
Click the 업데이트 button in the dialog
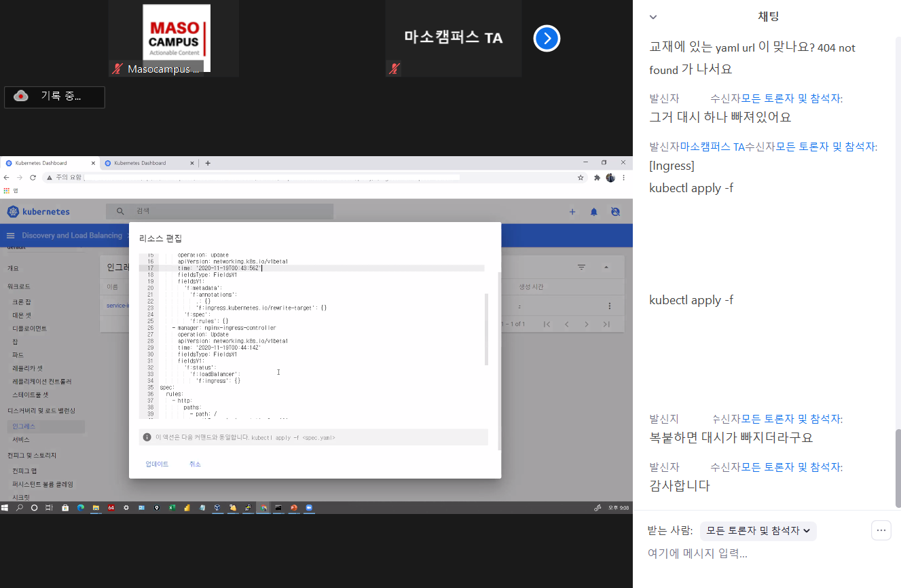point(157,464)
